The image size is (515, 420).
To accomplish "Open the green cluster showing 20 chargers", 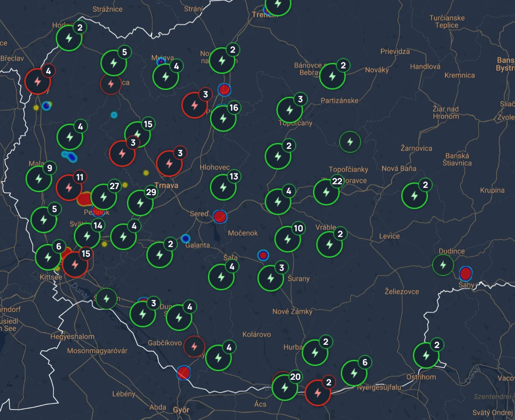I will pos(285,387).
